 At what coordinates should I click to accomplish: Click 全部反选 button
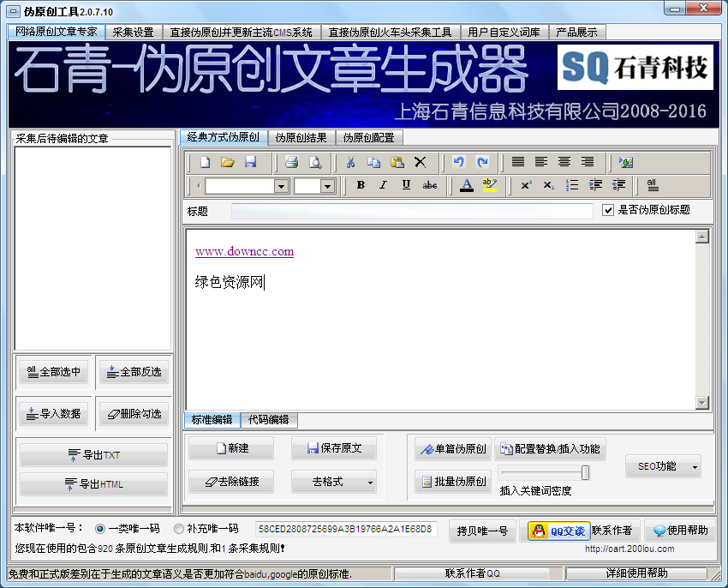134,372
